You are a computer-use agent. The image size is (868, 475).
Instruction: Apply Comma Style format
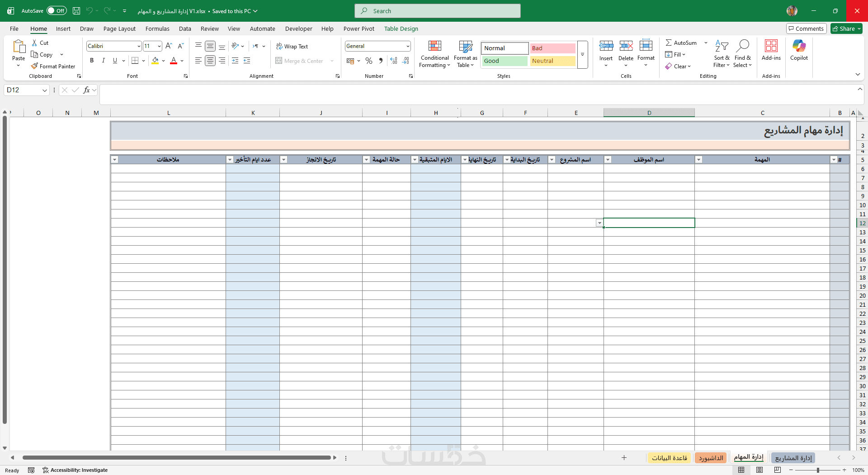381,61
